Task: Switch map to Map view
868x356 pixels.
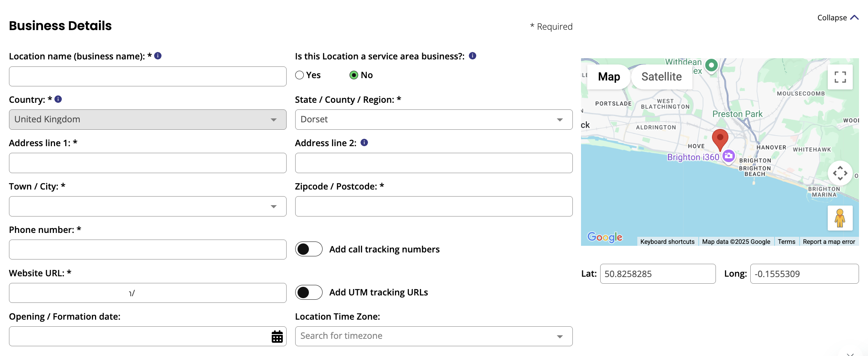Action: (x=609, y=77)
